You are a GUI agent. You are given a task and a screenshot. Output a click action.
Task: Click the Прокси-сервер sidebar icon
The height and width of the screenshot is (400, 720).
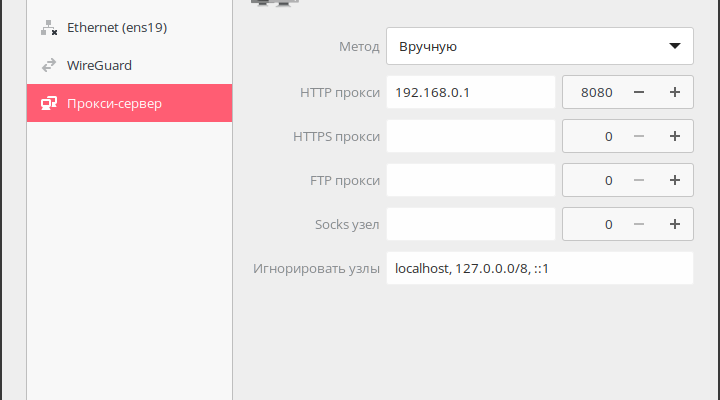(x=47, y=103)
